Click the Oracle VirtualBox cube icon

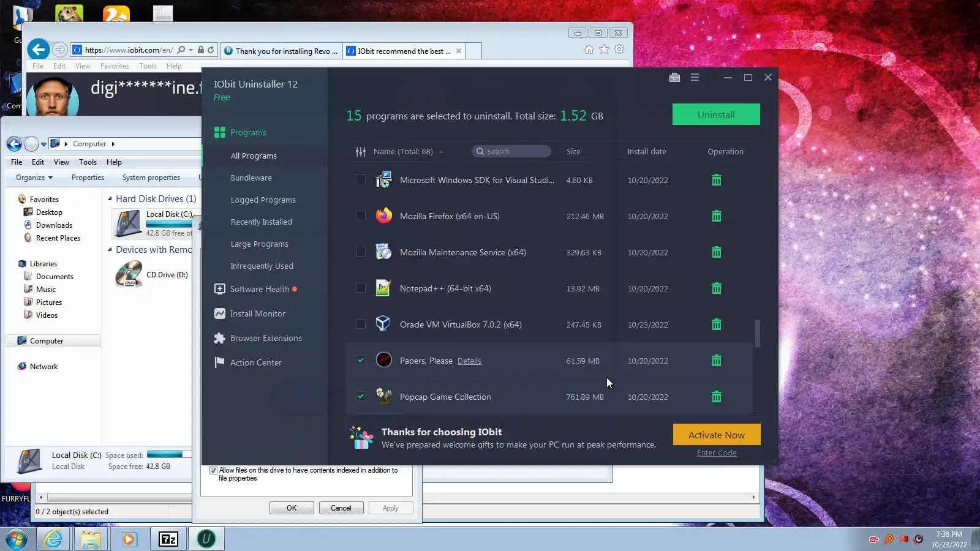point(383,324)
